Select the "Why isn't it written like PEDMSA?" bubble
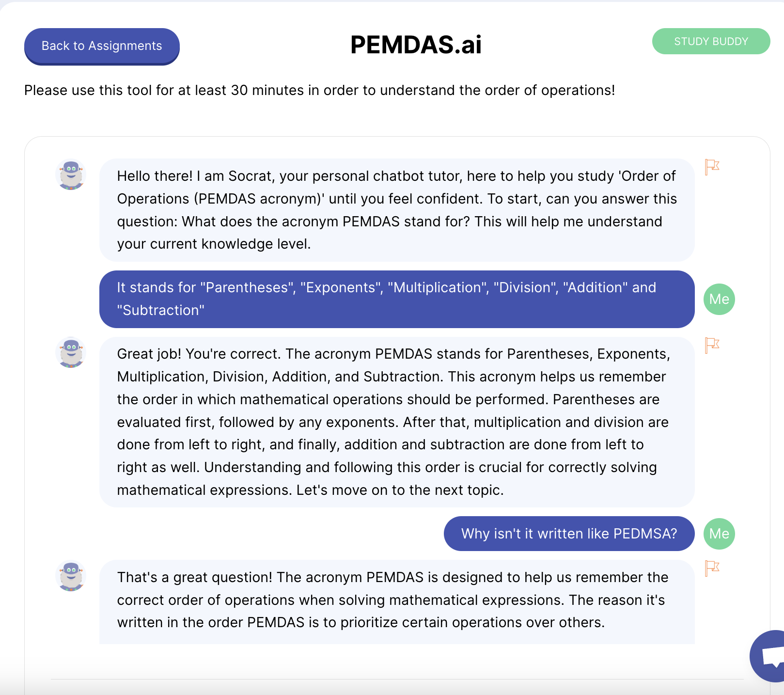 click(x=569, y=534)
